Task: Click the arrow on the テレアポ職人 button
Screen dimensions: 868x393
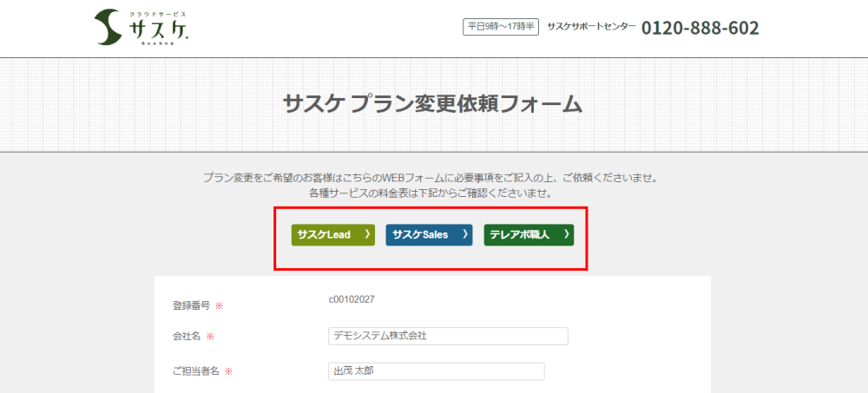Action: tap(566, 234)
